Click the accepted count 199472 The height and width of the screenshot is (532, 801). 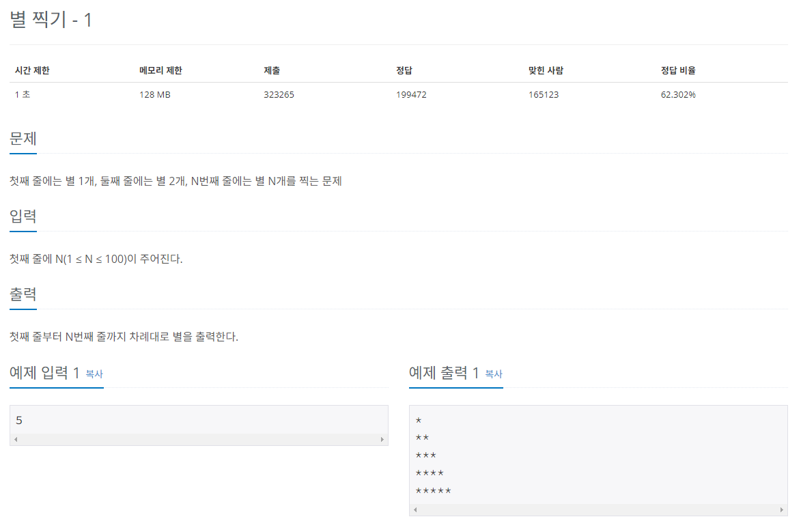pyautogui.click(x=411, y=94)
